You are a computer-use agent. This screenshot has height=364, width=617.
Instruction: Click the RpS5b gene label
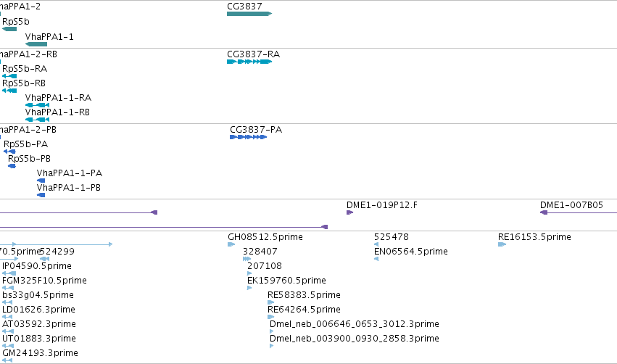pos(16,22)
